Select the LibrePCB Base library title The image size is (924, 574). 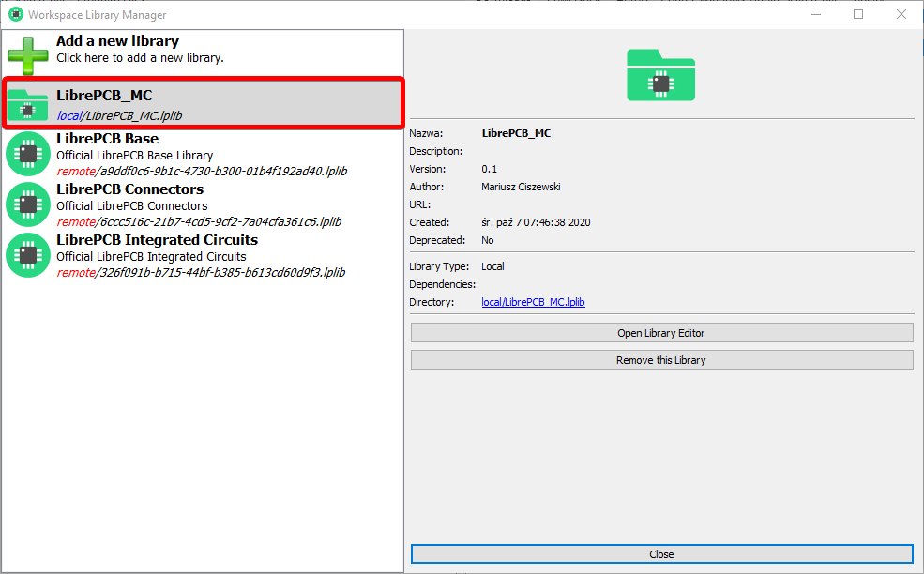coord(107,139)
